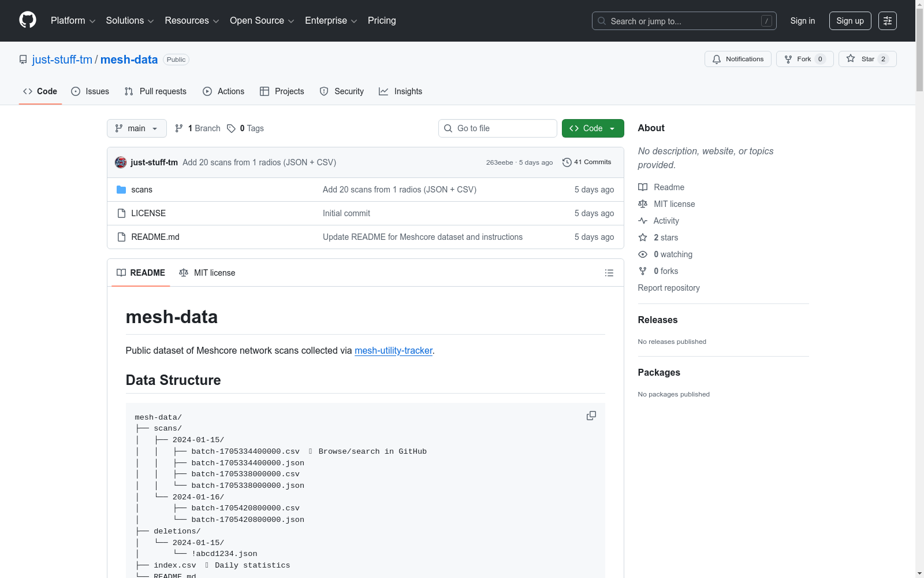Select the Code tab

tap(40, 91)
